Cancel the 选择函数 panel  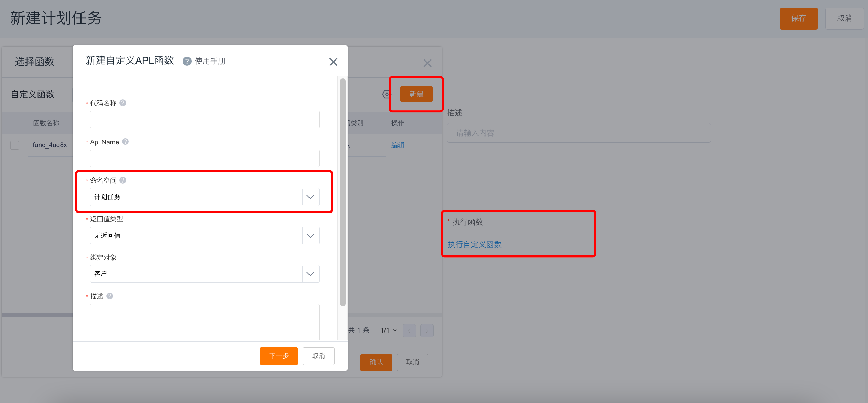pyautogui.click(x=413, y=362)
